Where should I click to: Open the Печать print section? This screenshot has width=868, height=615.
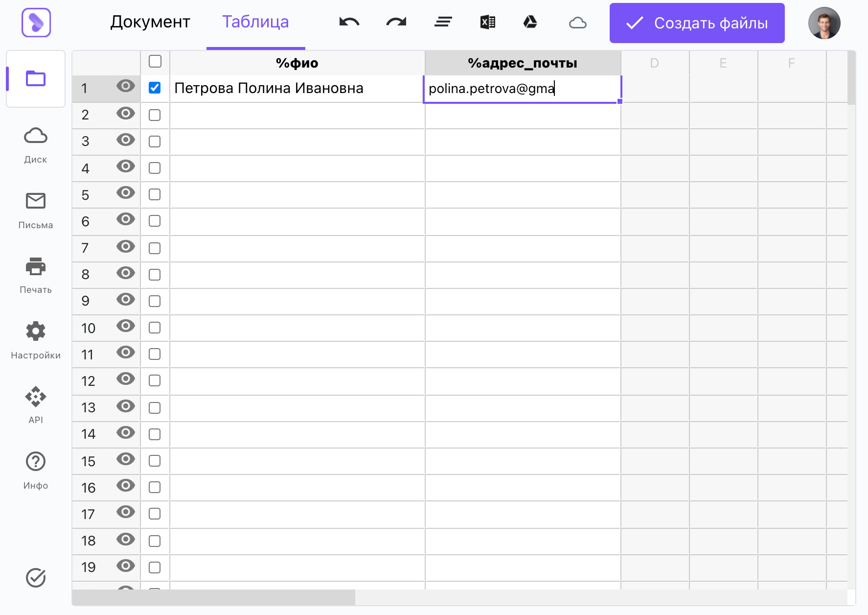[36, 276]
